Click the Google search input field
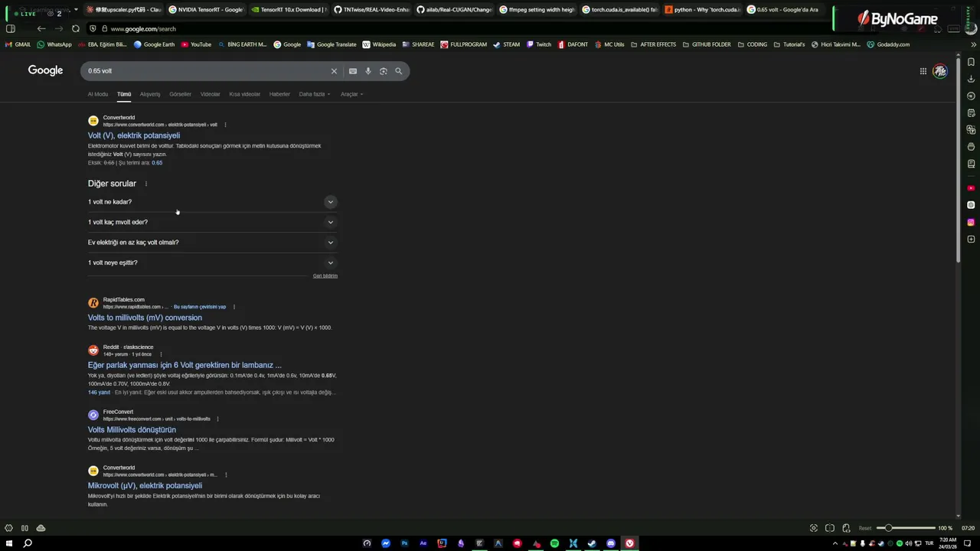 coord(207,71)
